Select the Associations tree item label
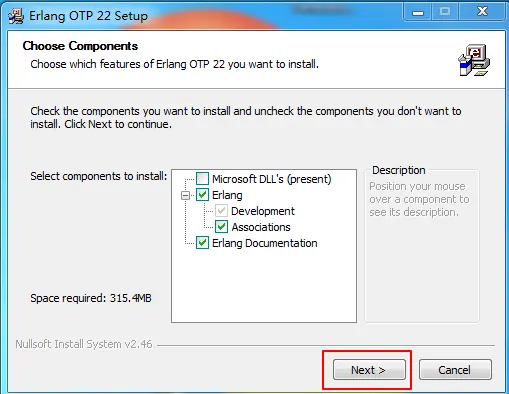 pos(261,227)
